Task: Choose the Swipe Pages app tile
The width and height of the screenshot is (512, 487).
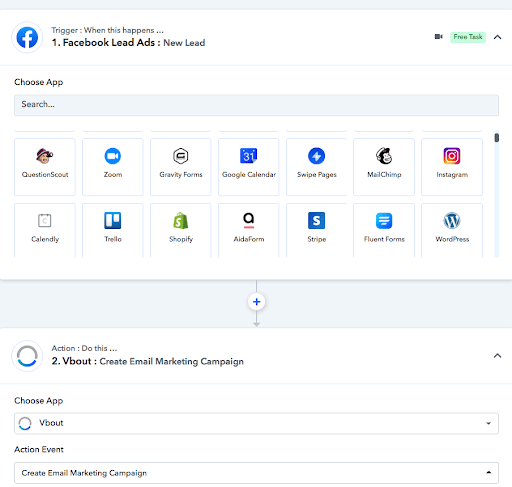Action: 317,167
